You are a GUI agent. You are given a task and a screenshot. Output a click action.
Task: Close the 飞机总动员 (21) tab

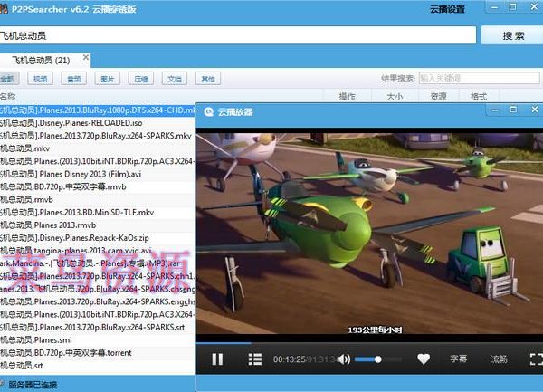(86, 57)
